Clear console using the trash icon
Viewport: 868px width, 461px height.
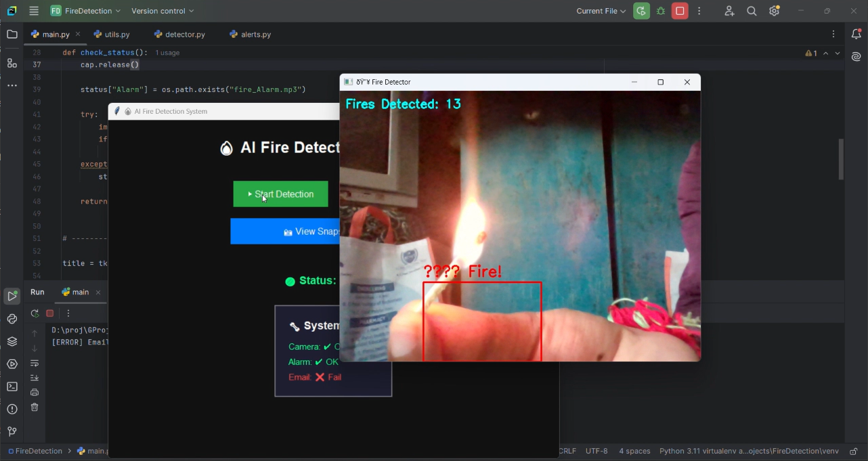[35, 407]
